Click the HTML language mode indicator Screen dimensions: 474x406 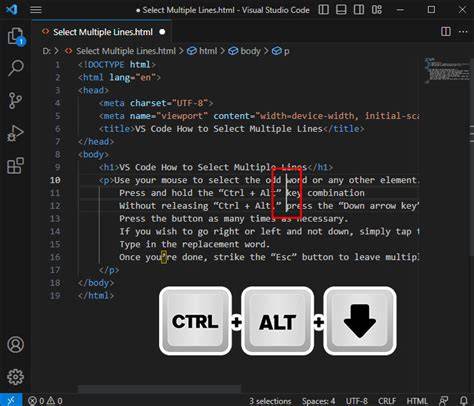tap(417, 401)
